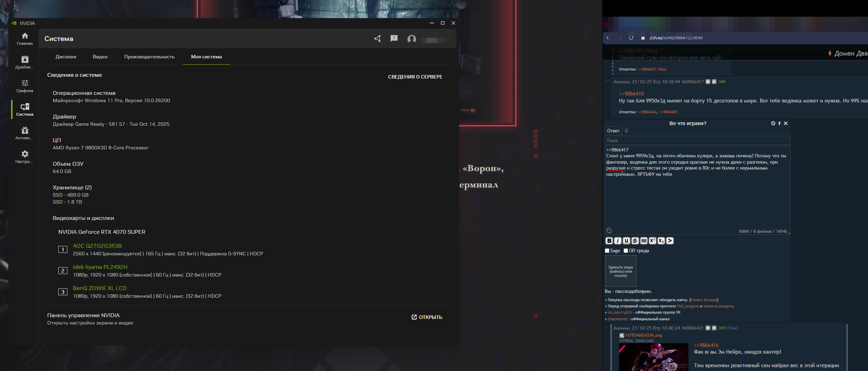
Task: Open the правила раздела link
Action: coord(718,306)
